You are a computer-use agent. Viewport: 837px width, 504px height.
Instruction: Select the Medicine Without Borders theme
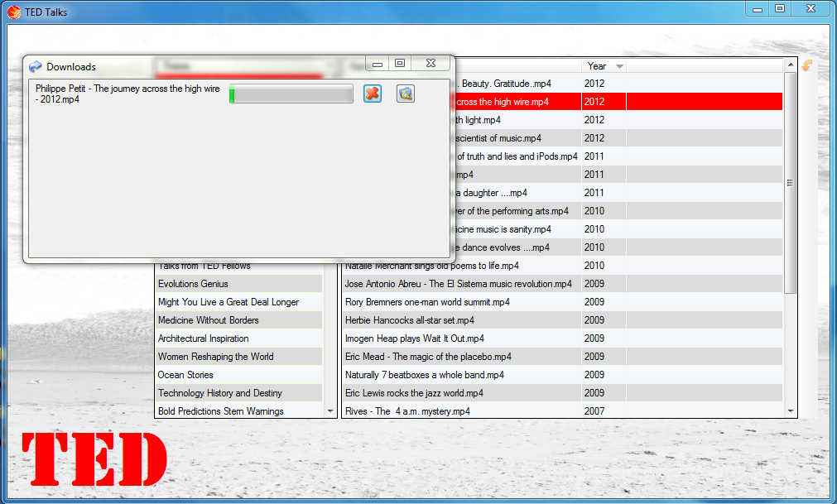pyautogui.click(x=238, y=320)
